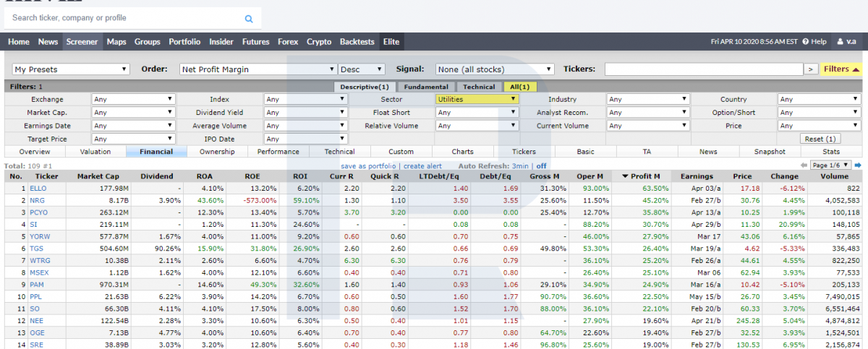868x349 pixels.
Task: Sort by Profit M column header
Action: [x=640, y=176]
